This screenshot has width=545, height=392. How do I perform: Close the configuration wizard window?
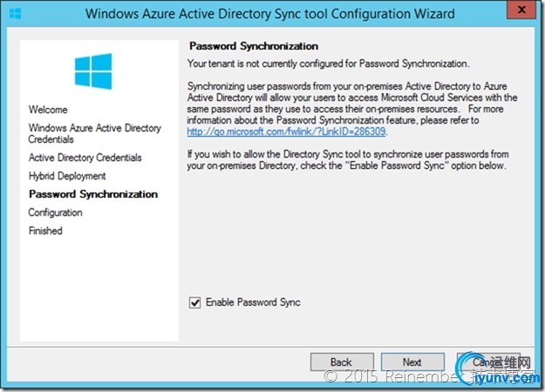tap(521, 12)
